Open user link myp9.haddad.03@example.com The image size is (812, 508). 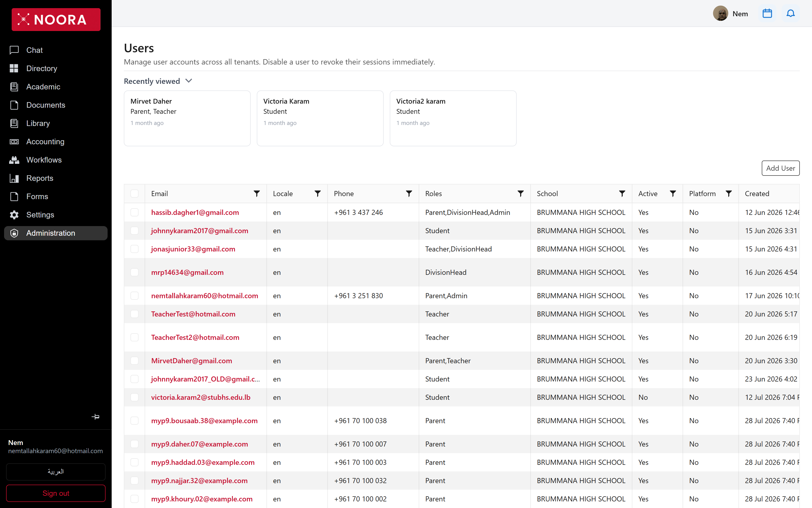[x=203, y=462]
